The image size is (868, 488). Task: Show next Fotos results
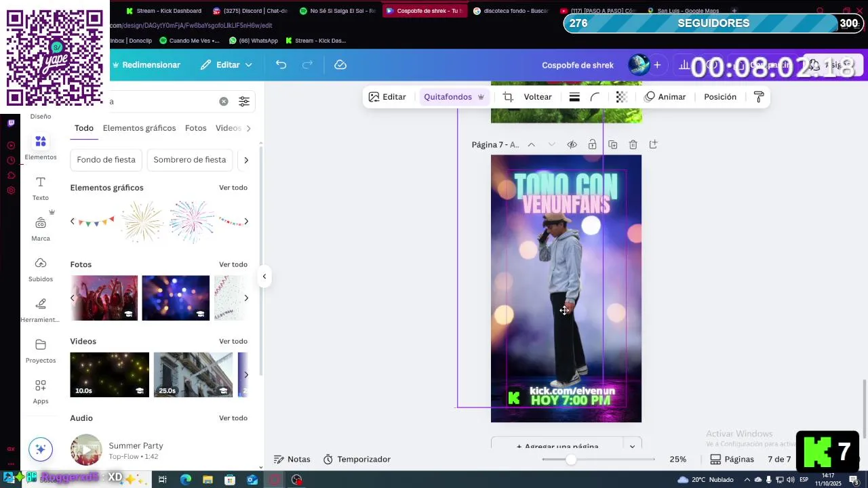click(246, 298)
